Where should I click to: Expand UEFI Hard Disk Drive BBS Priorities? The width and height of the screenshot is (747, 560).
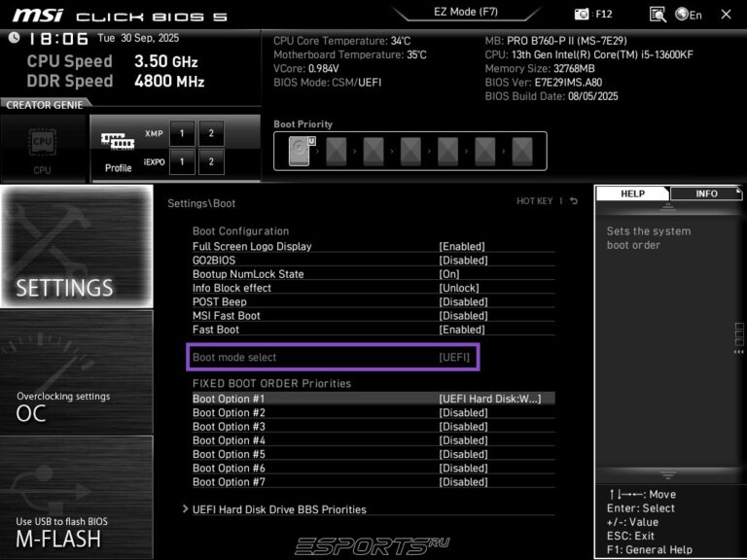coord(278,509)
